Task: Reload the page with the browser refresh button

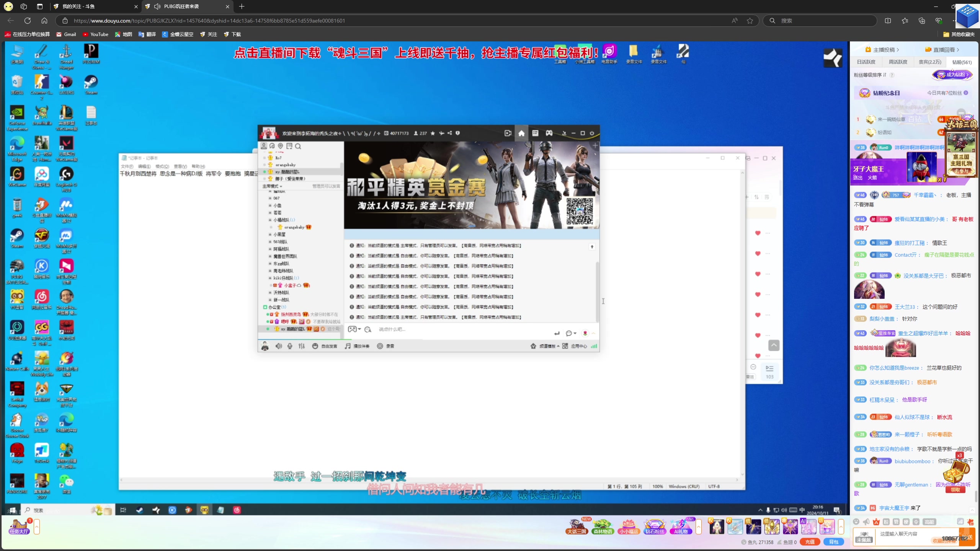Action: click(28, 21)
